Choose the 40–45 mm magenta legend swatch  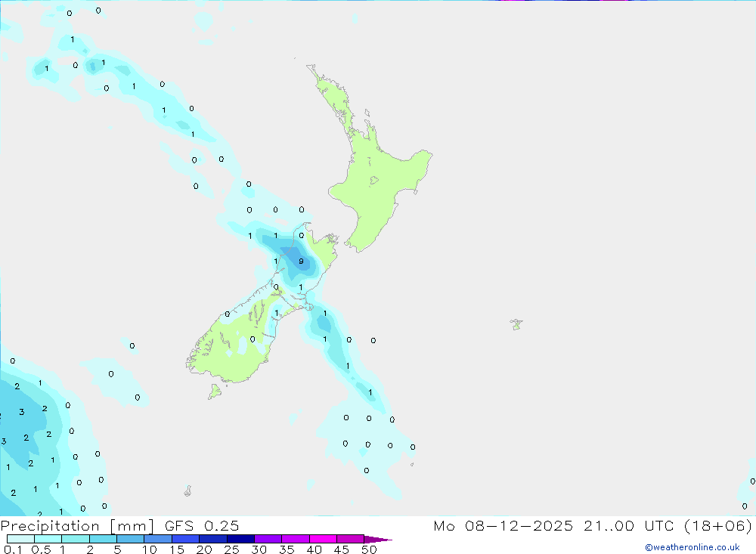(x=323, y=539)
